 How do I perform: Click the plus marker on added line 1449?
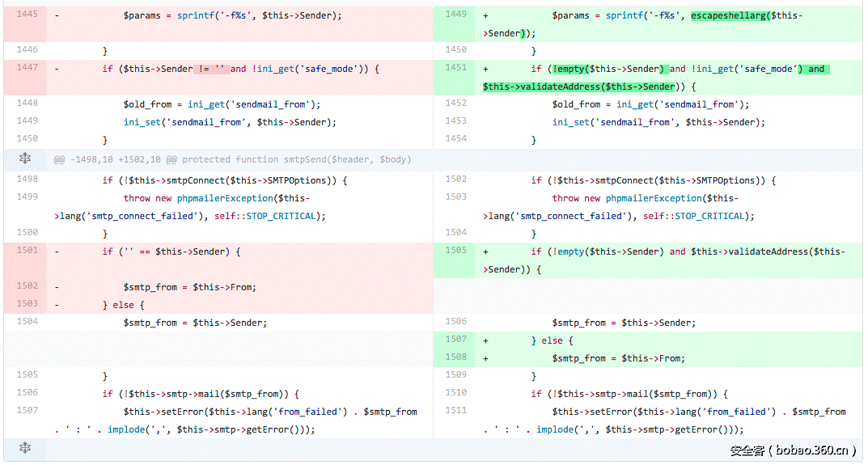(485, 15)
